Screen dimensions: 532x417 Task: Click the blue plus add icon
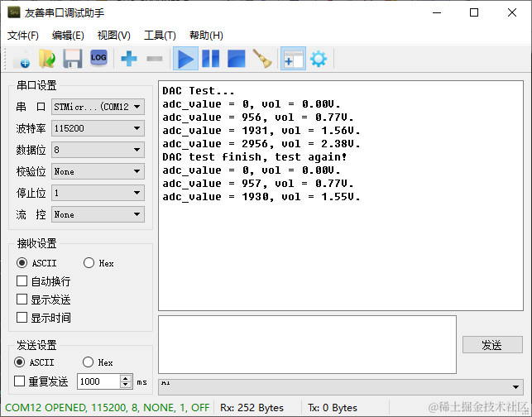point(129,59)
